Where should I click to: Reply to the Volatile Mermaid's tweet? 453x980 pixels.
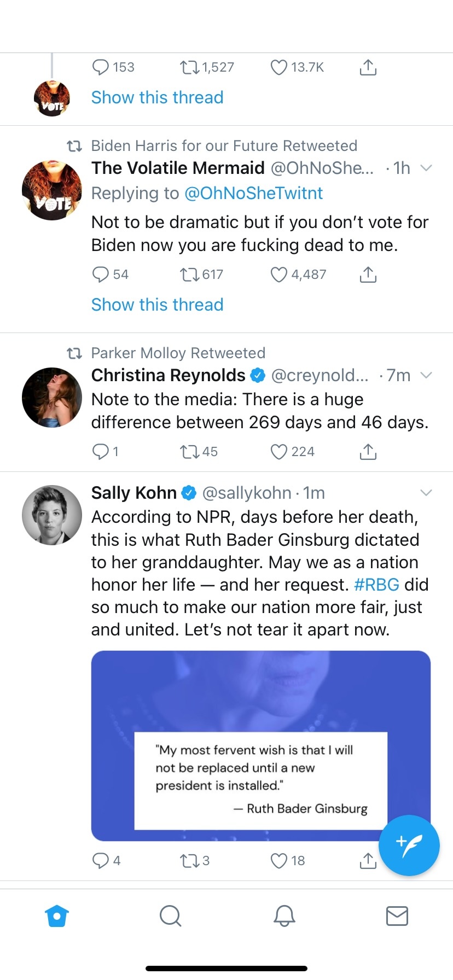coord(101,275)
